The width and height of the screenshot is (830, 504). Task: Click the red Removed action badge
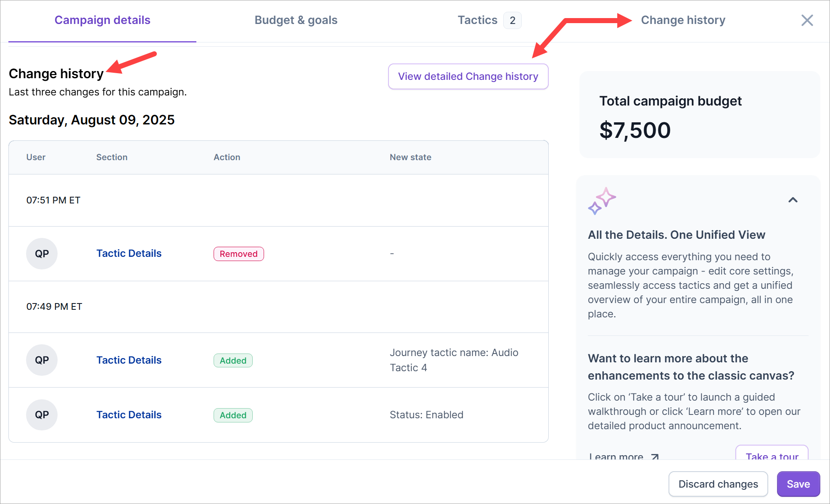click(238, 254)
